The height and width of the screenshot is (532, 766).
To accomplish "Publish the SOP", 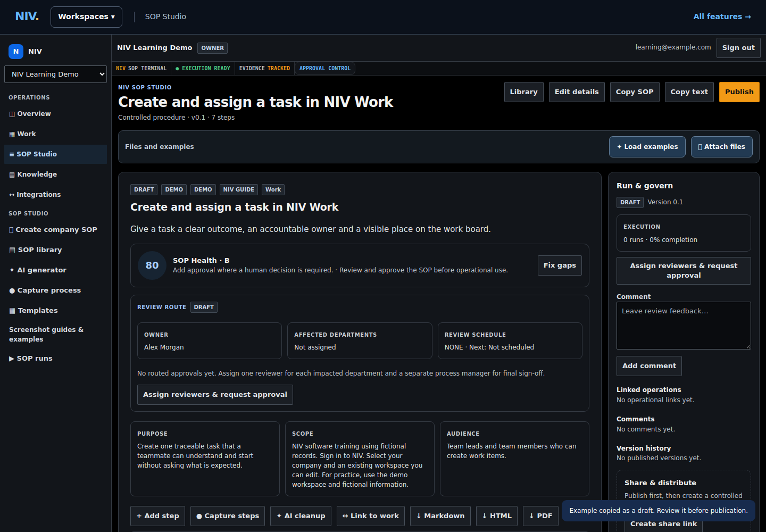I will pos(739,92).
